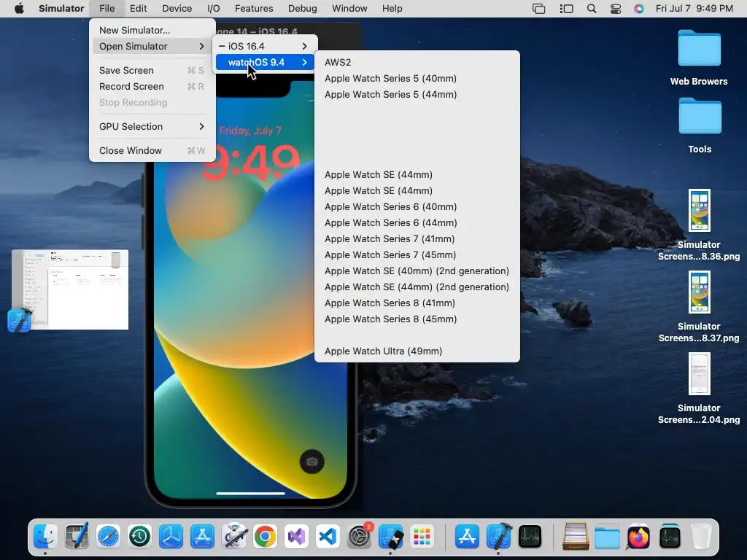Select Apple Watch Series 7 (41mm)
Image resolution: width=747 pixels, height=560 pixels.
click(x=417, y=238)
